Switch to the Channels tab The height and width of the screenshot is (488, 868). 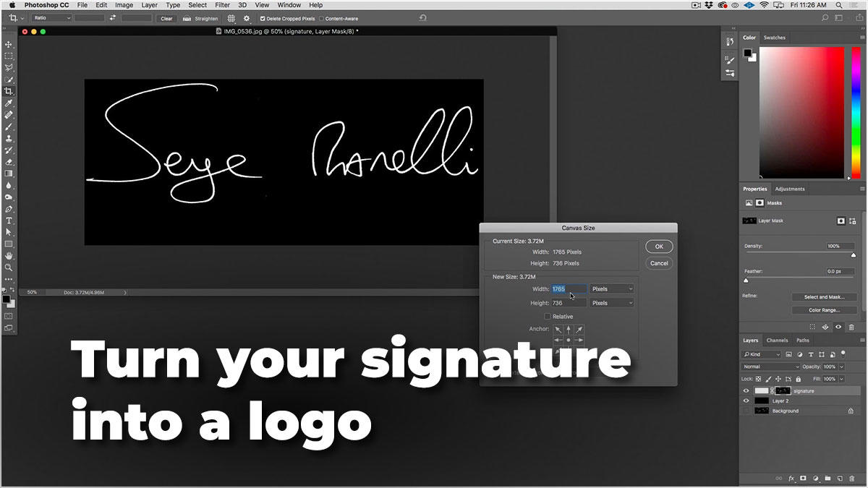click(x=777, y=340)
